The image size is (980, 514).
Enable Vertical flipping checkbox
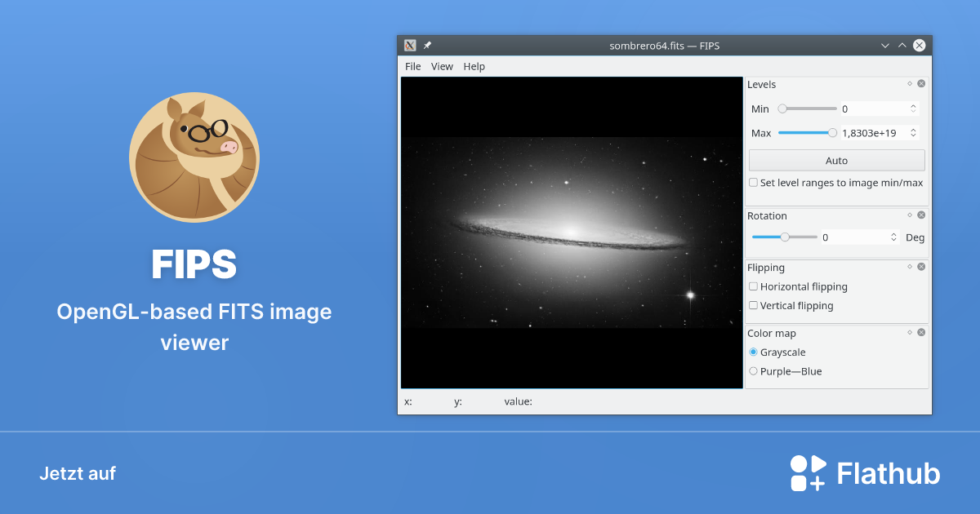click(x=753, y=305)
